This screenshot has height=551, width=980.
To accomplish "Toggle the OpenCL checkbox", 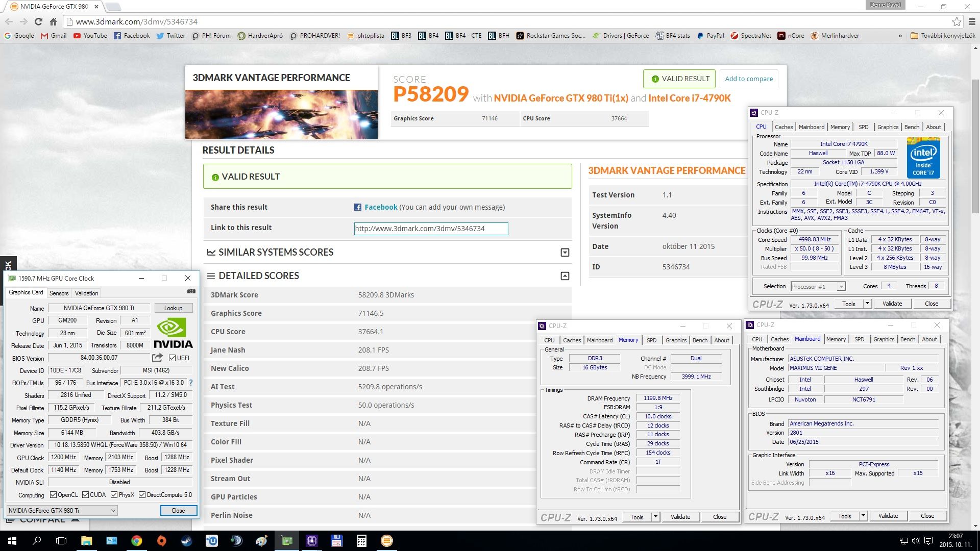I will (53, 495).
